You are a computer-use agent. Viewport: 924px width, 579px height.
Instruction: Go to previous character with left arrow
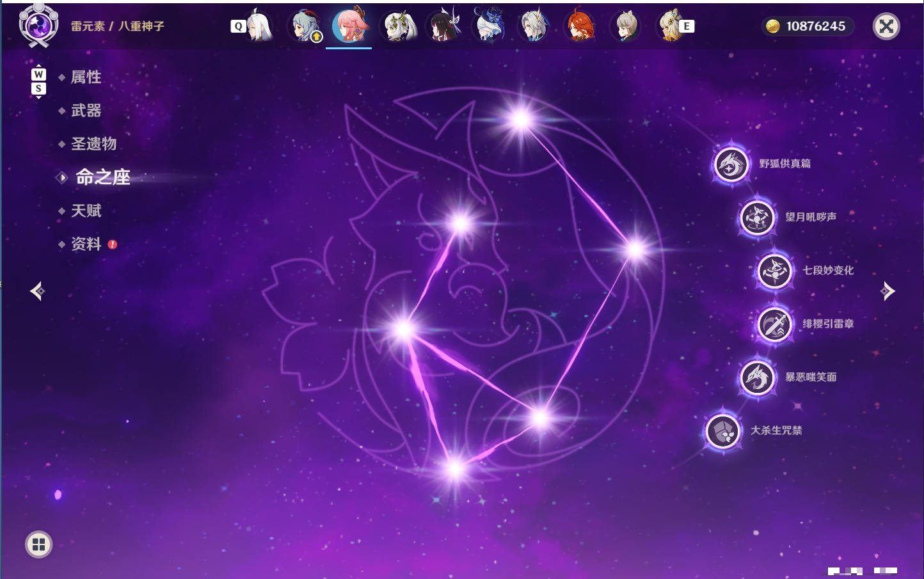[x=38, y=291]
